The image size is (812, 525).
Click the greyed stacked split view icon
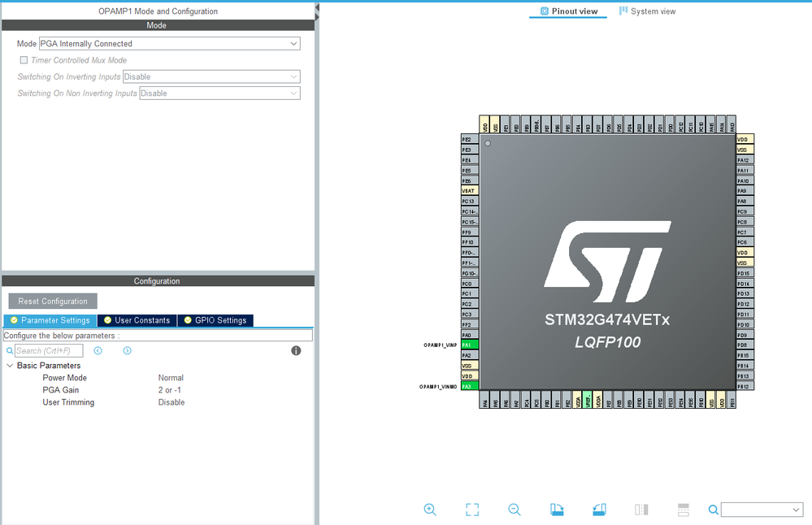click(x=684, y=510)
